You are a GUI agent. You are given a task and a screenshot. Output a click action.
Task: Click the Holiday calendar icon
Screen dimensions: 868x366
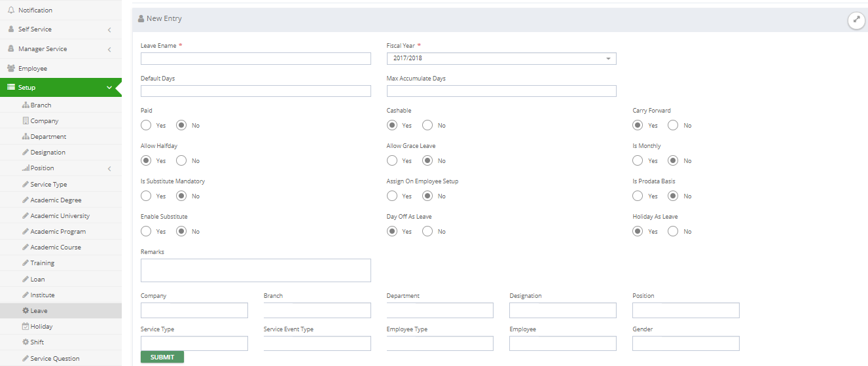26,326
